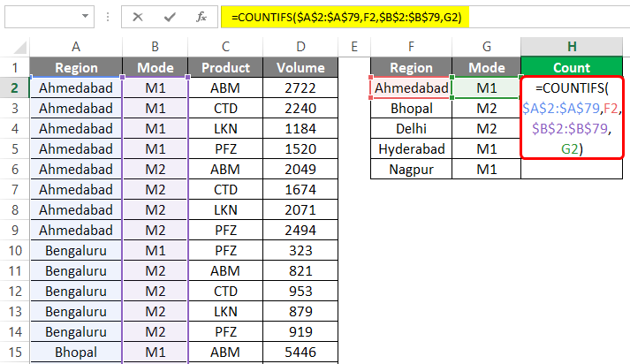Select column H header
Viewport: 630px width, 364px height.
coord(571,46)
